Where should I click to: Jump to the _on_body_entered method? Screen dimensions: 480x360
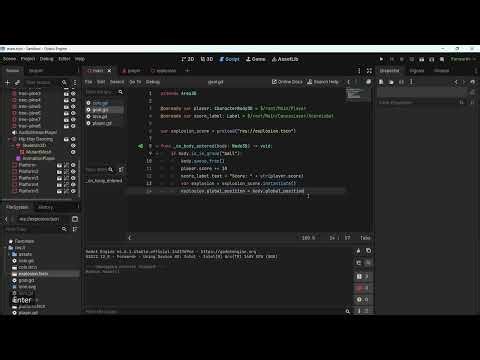coord(104,180)
